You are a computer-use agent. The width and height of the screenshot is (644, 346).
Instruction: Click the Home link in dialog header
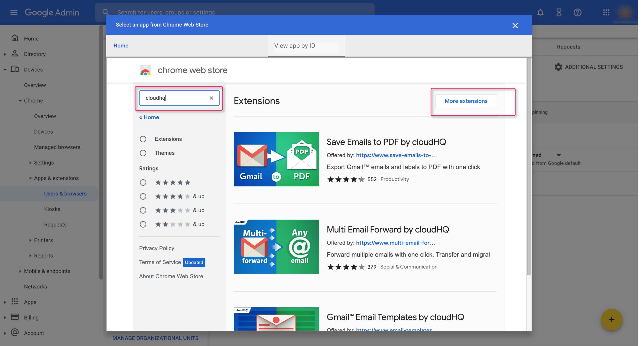point(121,46)
